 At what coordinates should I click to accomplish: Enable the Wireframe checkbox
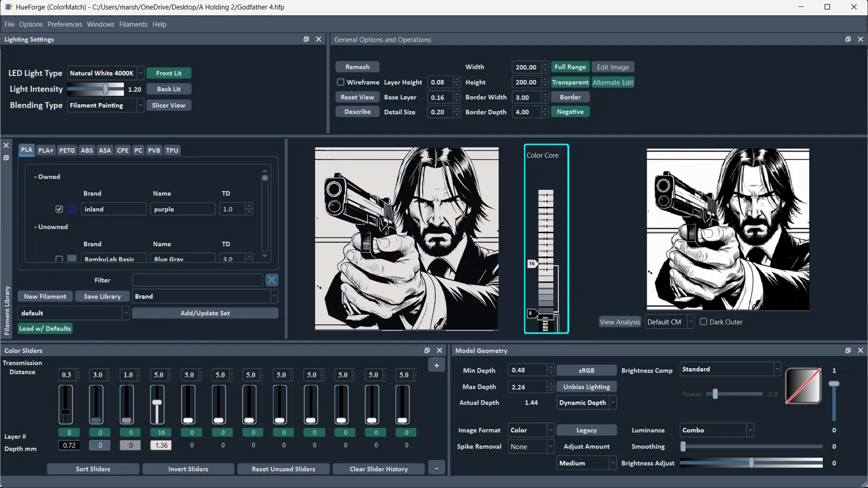341,82
